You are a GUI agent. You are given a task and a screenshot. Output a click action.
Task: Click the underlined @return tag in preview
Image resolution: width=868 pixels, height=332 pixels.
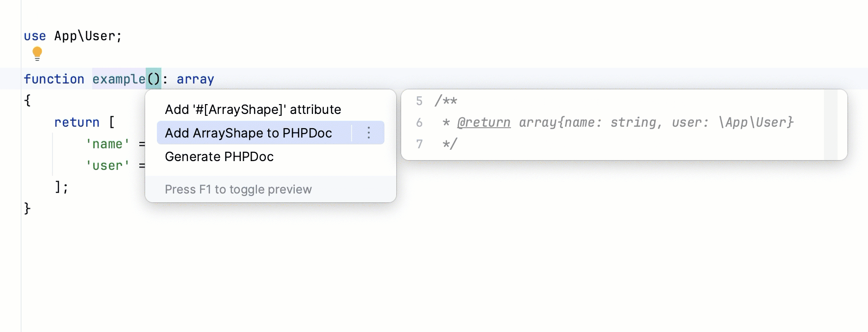pos(483,122)
